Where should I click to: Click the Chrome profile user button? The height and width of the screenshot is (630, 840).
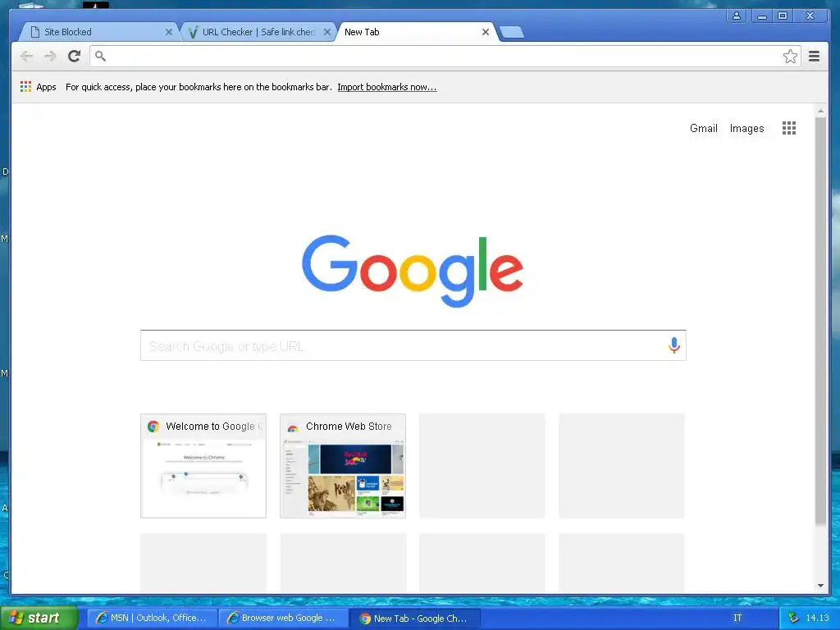[x=737, y=16]
